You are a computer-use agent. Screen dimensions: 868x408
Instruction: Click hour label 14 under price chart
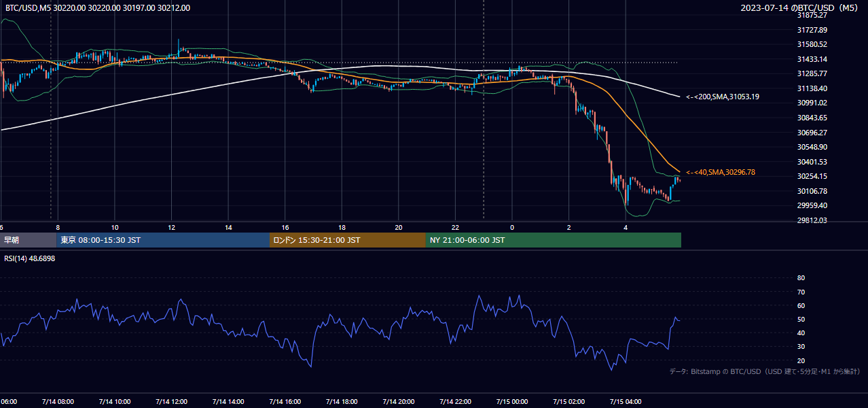228,227
